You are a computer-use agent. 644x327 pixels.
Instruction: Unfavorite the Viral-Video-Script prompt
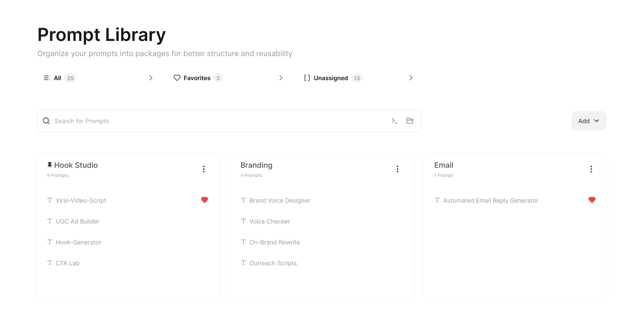(x=204, y=200)
